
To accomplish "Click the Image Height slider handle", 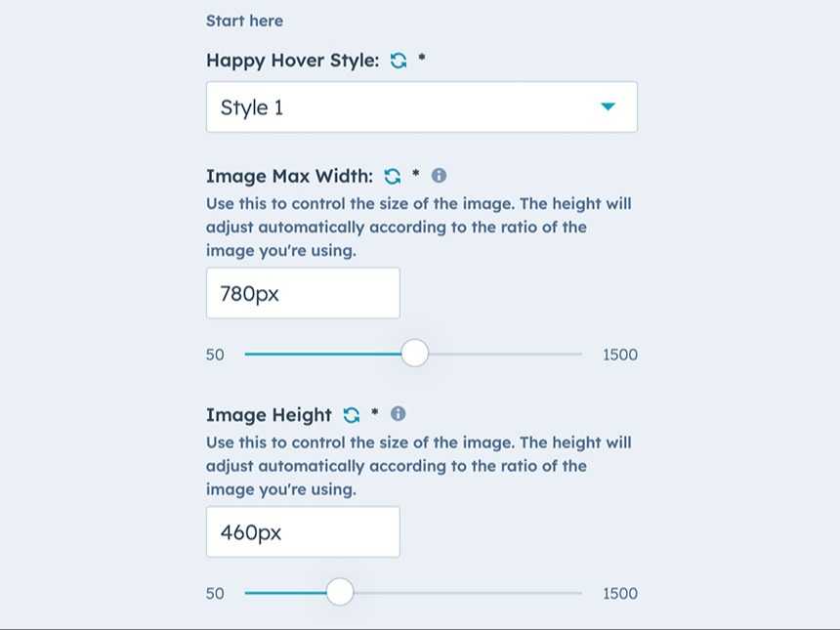I will tap(341, 592).
